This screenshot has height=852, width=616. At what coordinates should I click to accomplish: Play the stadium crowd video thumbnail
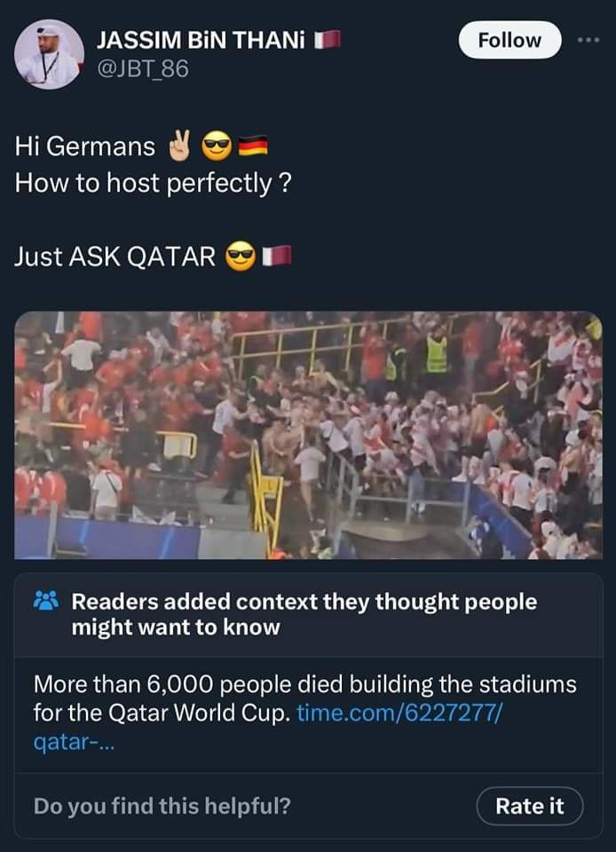308,435
